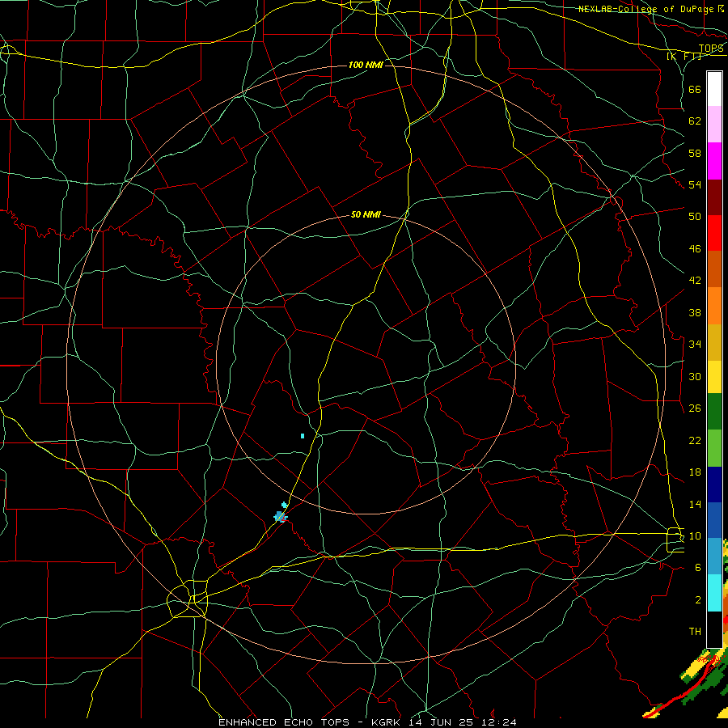The image size is (728, 728).
Task: Click the 12:24 timestamp
Action: [x=501, y=722]
